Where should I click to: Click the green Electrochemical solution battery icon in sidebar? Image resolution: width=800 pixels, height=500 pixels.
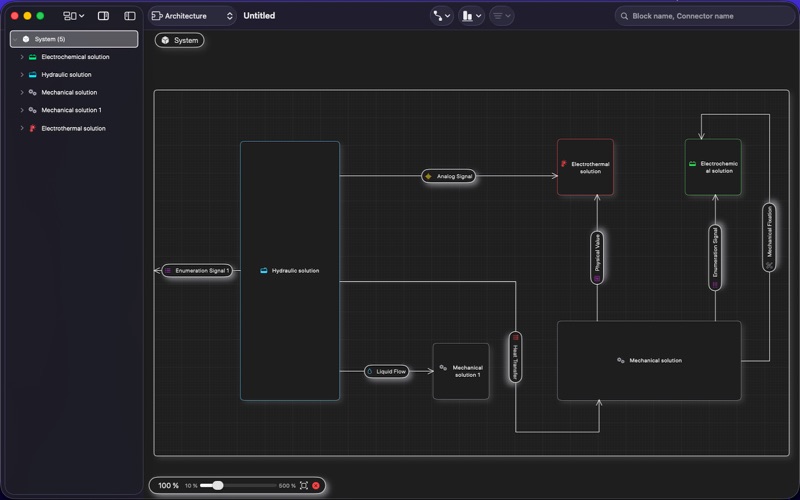coord(33,57)
